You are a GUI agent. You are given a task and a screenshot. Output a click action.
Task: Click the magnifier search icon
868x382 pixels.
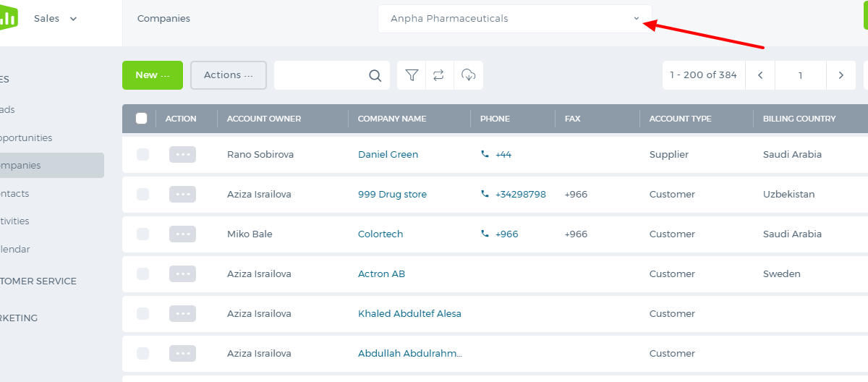pos(375,75)
